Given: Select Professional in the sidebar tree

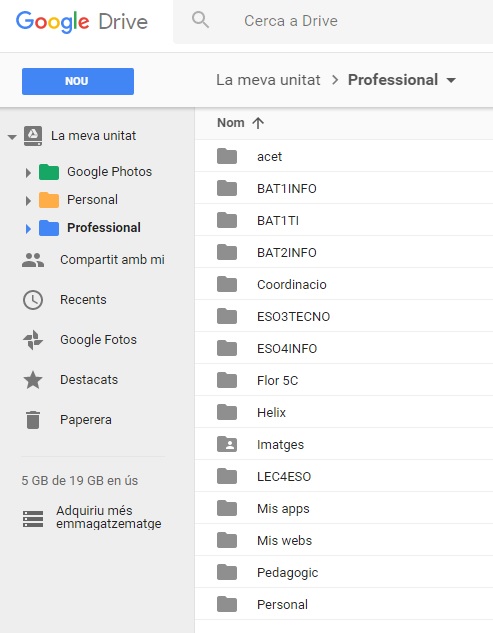Looking at the screenshot, I should point(104,228).
